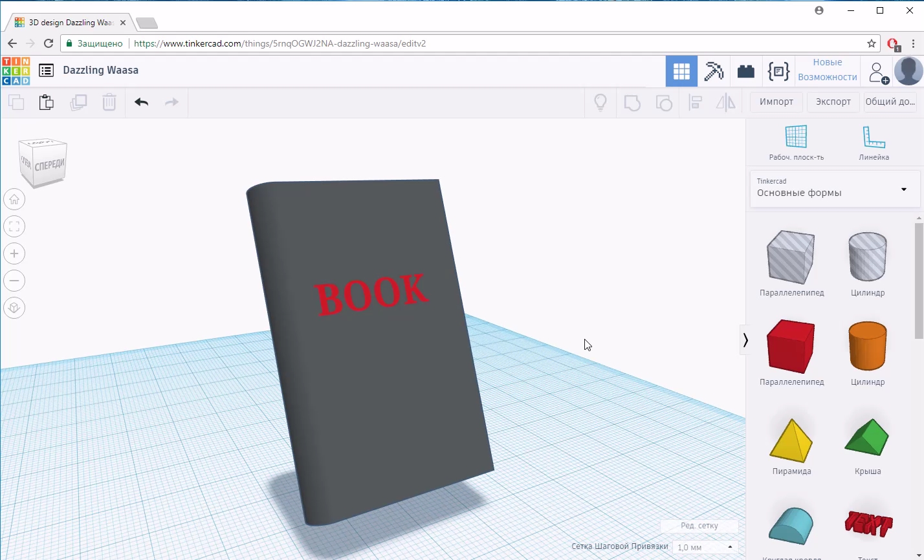Zoom out with the minus button
The width and height of the screenshot is (924, 560).
coord(14,281)
